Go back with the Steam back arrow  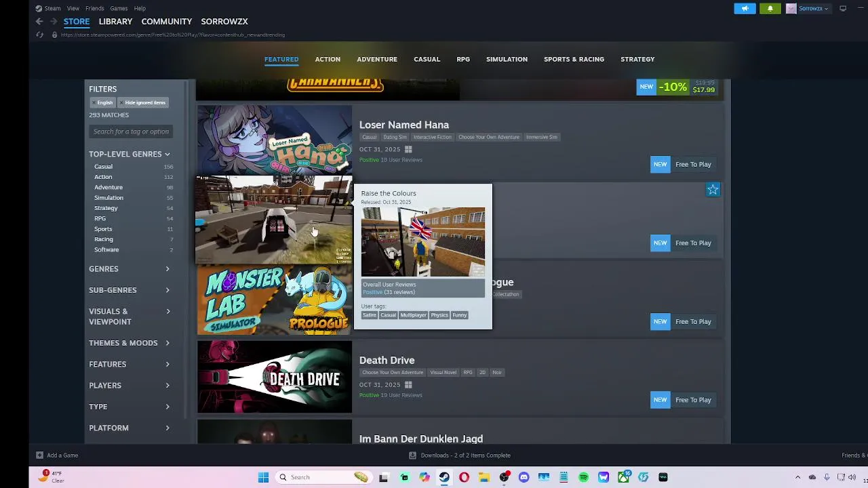(x=39, y=22)
